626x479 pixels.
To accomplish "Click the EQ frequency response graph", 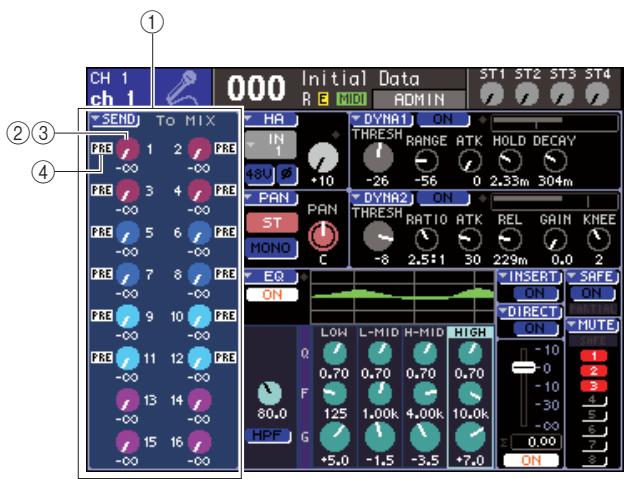I will click(402, 297).
